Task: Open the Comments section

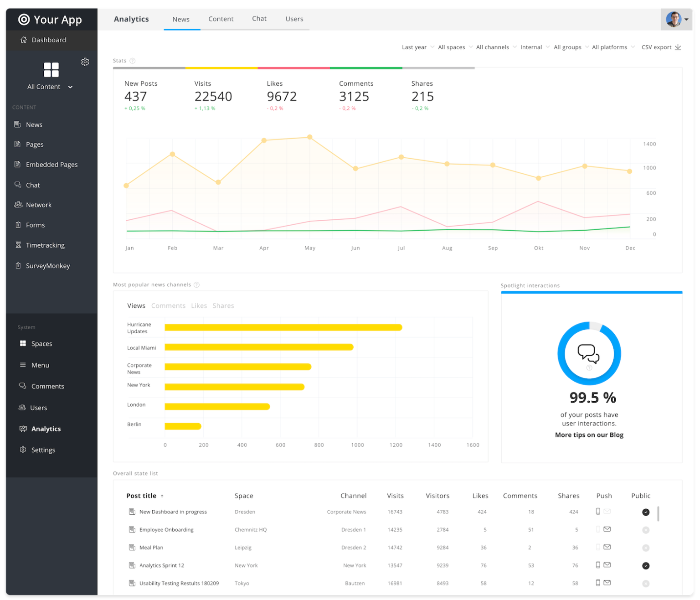Action: pyautogui.click(x=47, y=386)
